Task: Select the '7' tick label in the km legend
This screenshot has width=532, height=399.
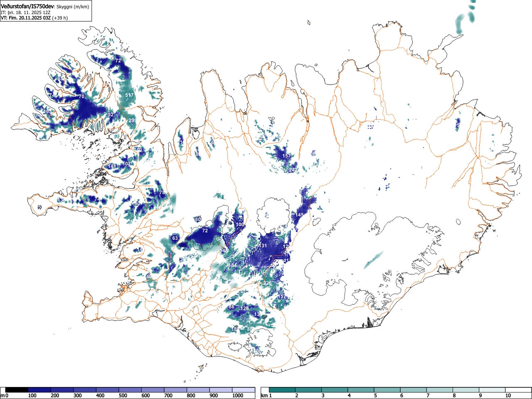Action: point(428,396)
